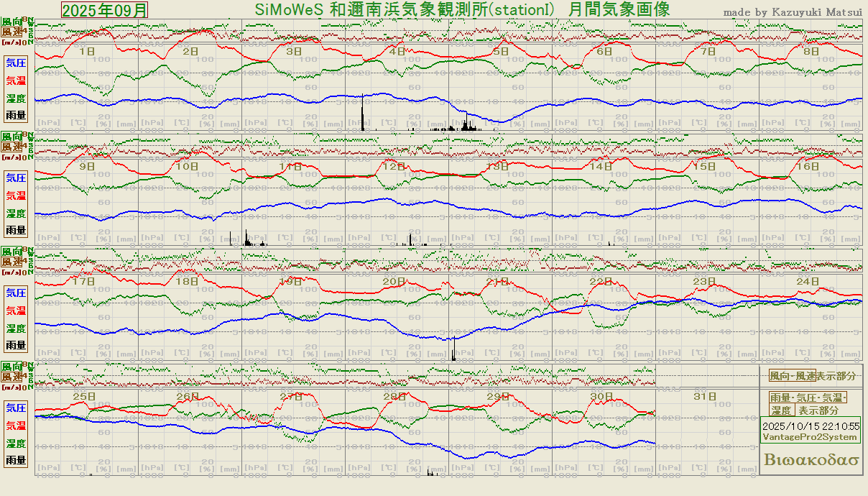Image resolution: width=868 pixels, height=496 pixels.
Task: Click the 2025年09月 month title box
Action: (x=105, y=10)
